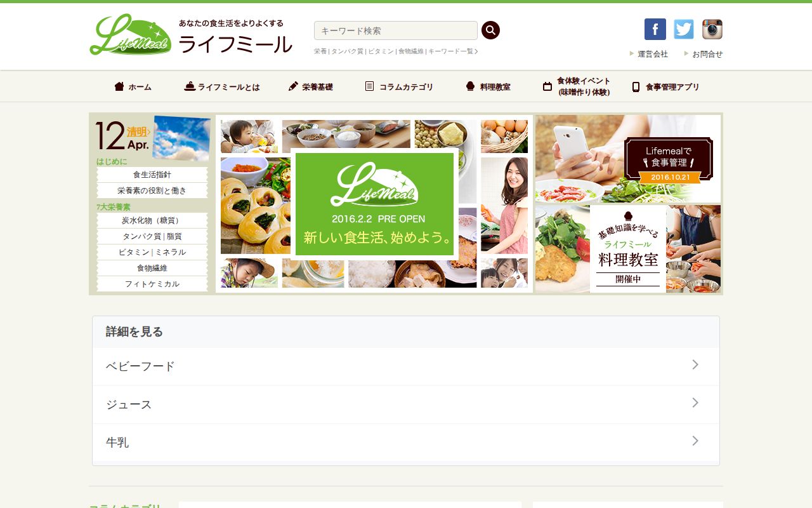The image size is (812, 508).
Task: Open the コラムカテゴリ menu item
Action: coord(399,87)
